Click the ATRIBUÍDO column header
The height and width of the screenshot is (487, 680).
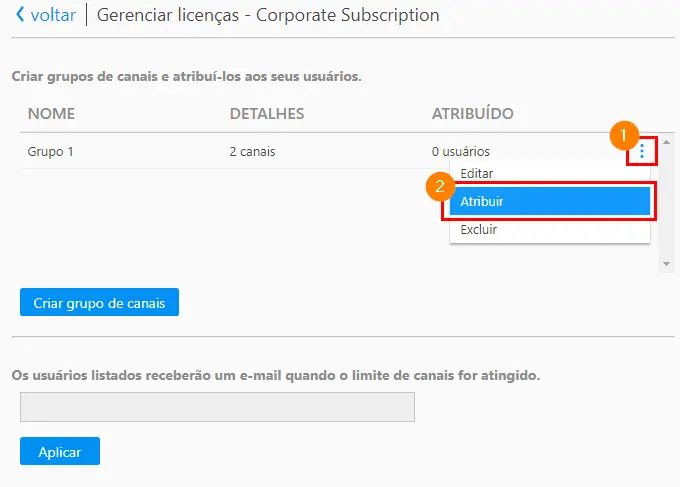click(472, 114)
